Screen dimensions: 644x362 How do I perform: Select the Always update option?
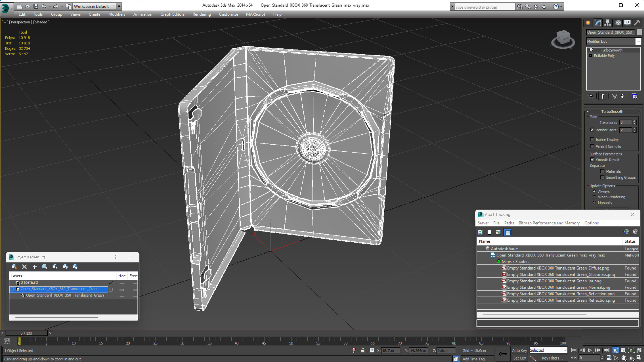point(594,191)
